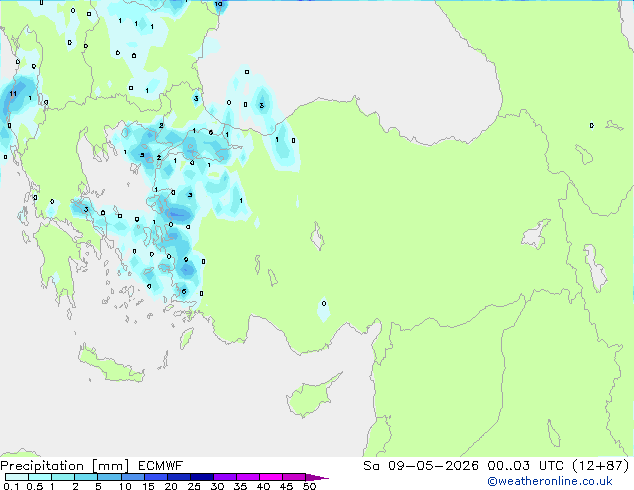This screenshot has width=634, height=490.
Task: Click the 'Precipitation [mm]' title text
Action: tap(65, 466)
